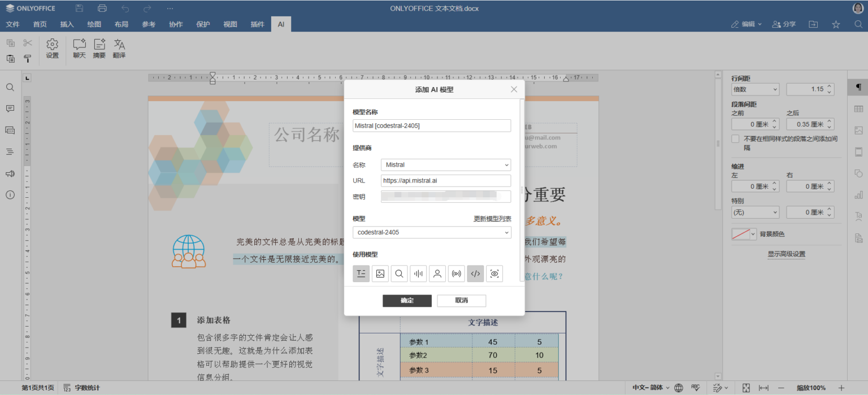This screenshot has height=395, width=868.
Task: Open paragraph settings in the right panel
Action: (x=858, y=88)
